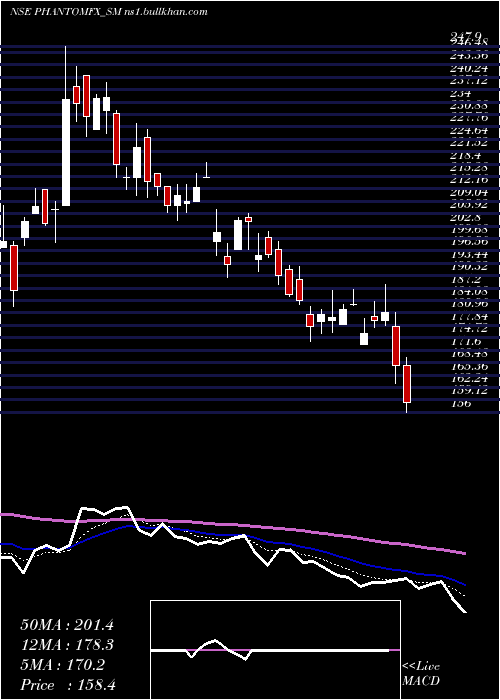500x700 pixels.
Task: Click the tallest white candlestick near 234
Action: tap(66, 152)
